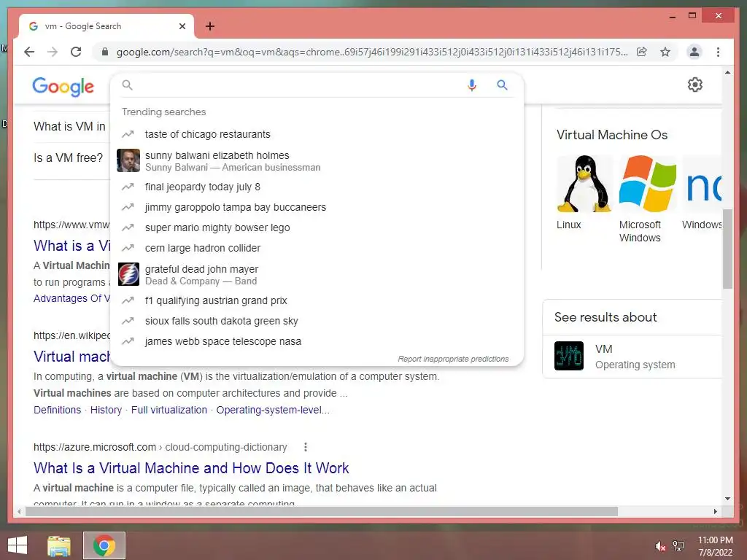Click the muted speaker tray icon

point(660,546)
